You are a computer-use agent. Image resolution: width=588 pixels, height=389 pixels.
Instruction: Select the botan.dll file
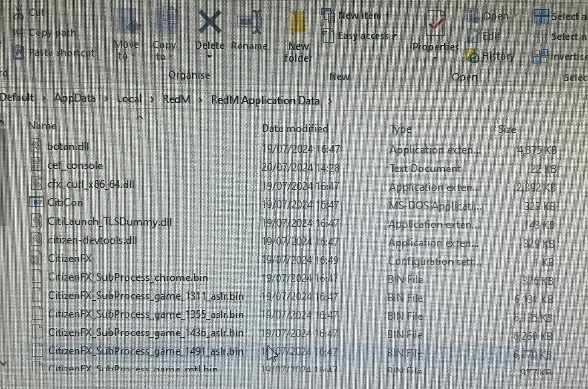(x=68, y=146)
